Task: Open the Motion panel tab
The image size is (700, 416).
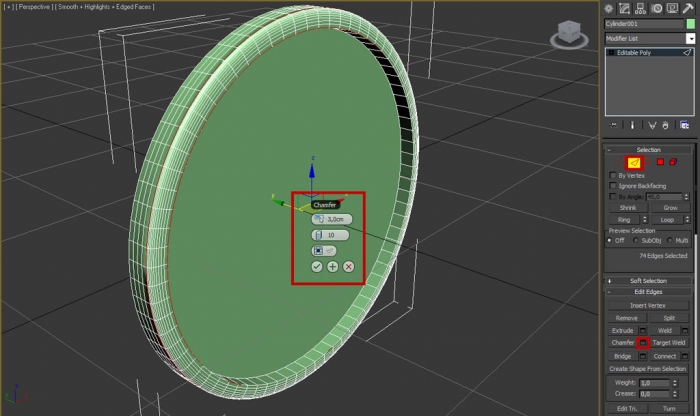Action: (656, 8)
